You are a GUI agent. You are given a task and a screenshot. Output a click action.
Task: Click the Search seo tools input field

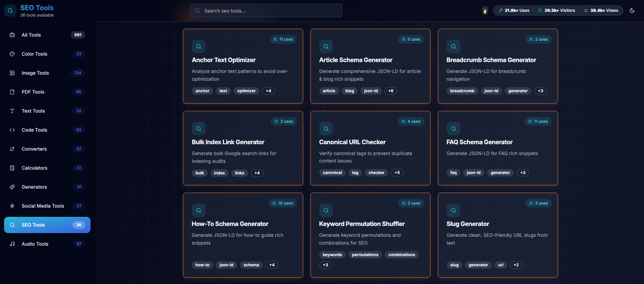(x=266, y=11)
